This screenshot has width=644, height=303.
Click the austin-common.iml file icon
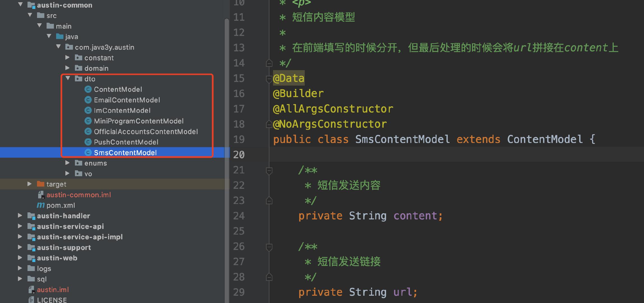point(41,195)
